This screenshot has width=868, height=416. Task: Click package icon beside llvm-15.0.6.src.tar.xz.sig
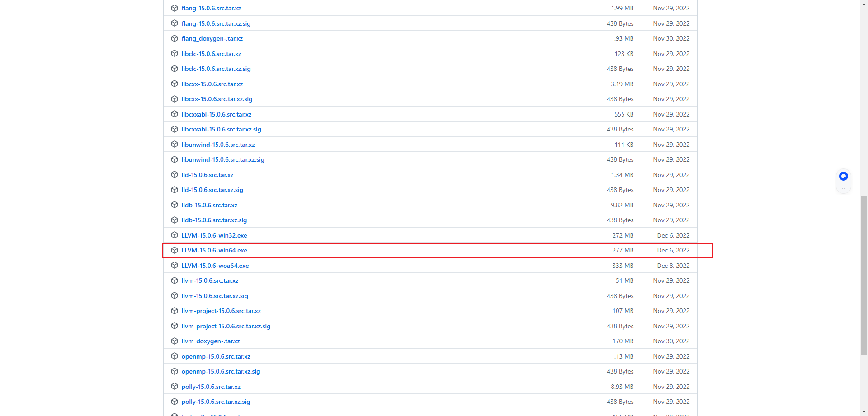click(175, 296)
